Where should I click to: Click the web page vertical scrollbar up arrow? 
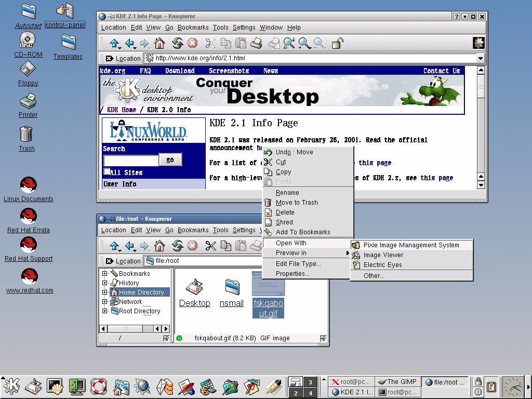click(481, 70)
